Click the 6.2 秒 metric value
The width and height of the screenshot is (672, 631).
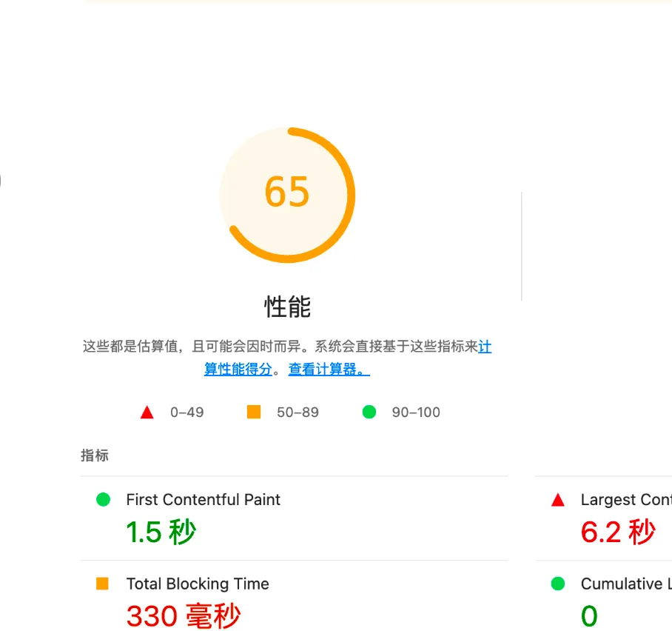[x=618, y=532]
